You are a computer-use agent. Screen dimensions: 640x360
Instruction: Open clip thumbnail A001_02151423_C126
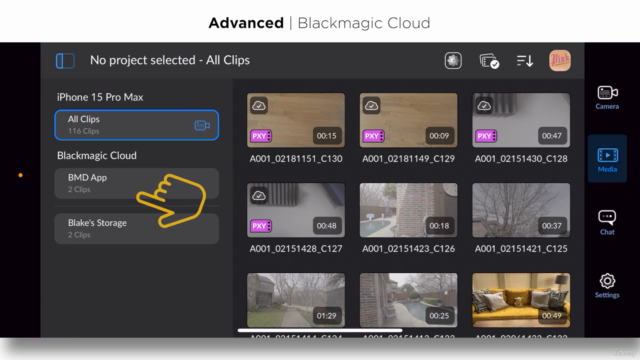tap(409, 210)
